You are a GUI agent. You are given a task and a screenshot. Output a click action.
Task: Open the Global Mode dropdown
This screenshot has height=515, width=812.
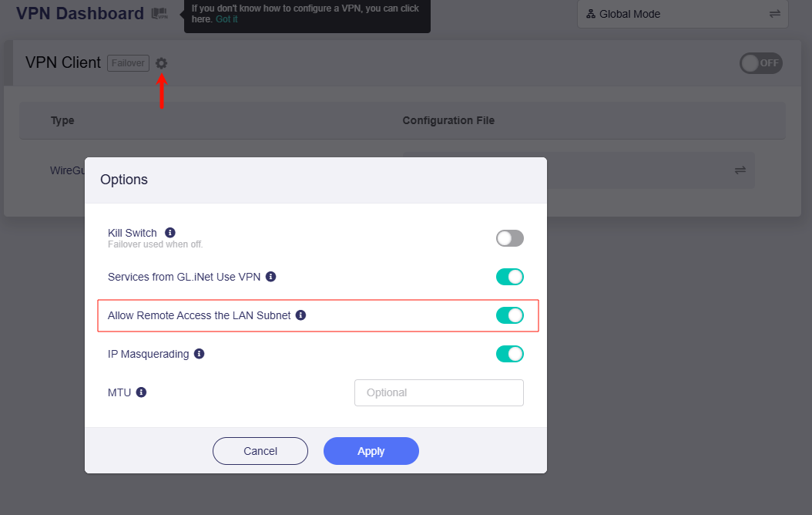pyautogui.click(x=682, y=14)
